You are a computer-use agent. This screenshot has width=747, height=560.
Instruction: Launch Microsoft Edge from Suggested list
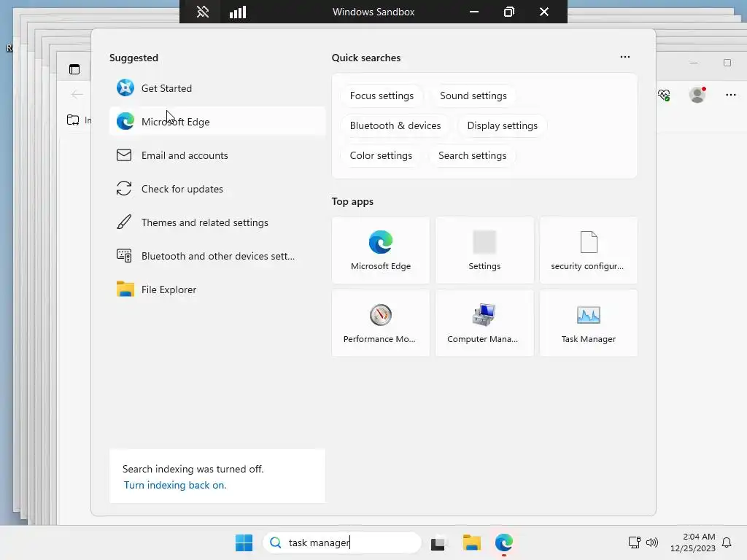tap(217, 122)
